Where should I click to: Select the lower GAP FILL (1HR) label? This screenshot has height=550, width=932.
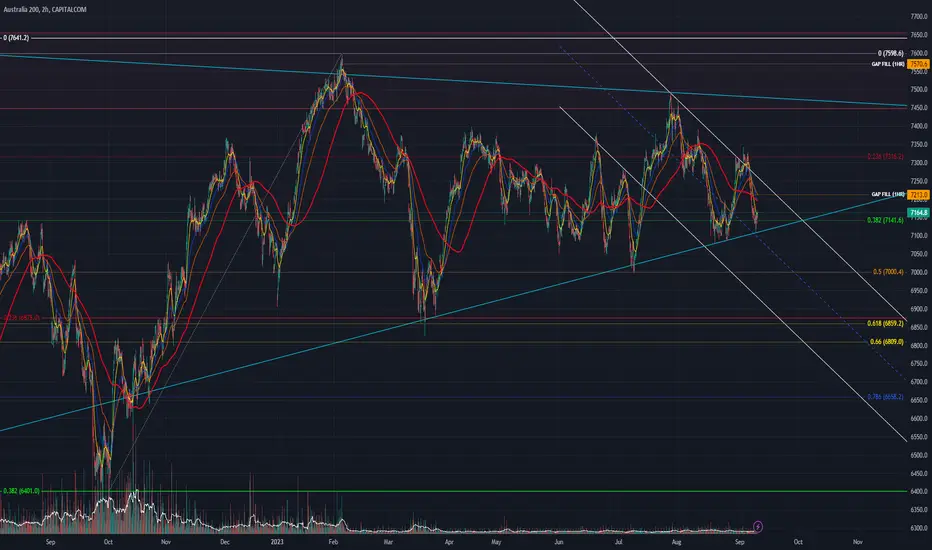point(888,194)
